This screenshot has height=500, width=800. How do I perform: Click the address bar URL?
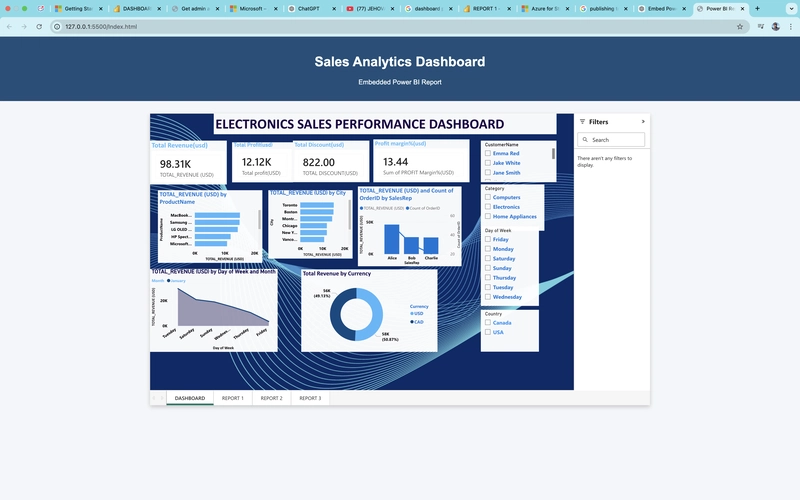(101, 27)
